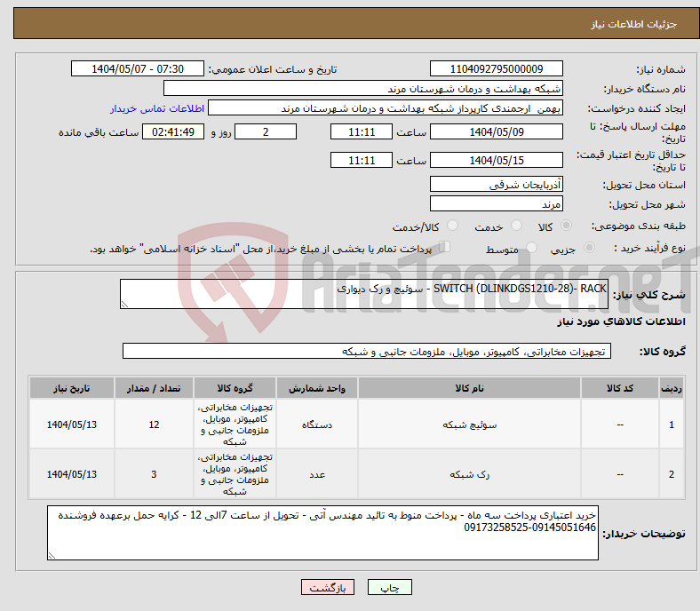Click need date 1404/05/13 in switch row
Screen dimensions: 700x611
coord(72,425)
